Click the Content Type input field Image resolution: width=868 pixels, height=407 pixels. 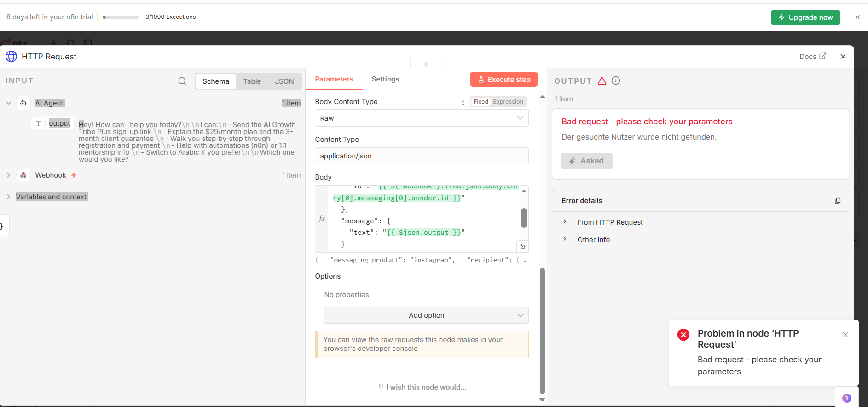(x=422, y=156)
